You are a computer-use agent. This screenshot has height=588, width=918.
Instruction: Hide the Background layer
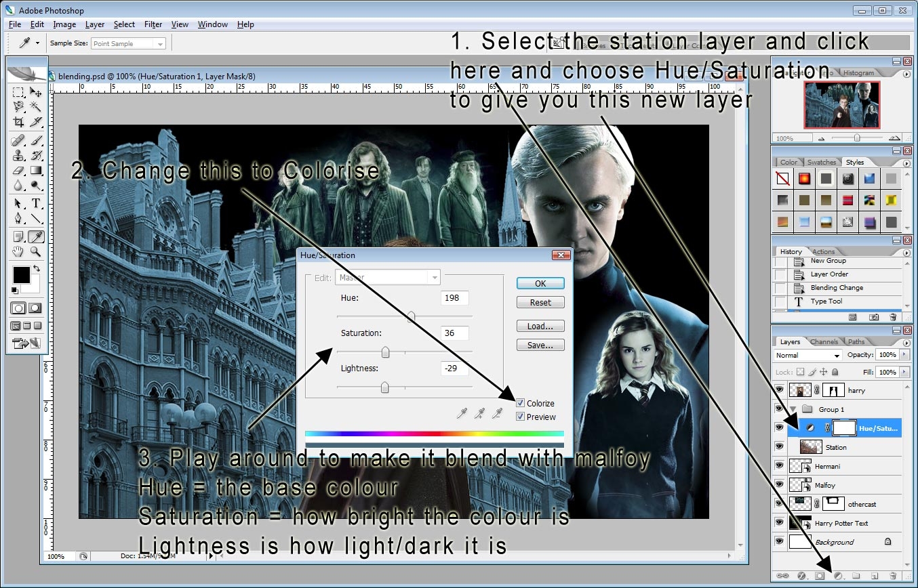(780, 542)
